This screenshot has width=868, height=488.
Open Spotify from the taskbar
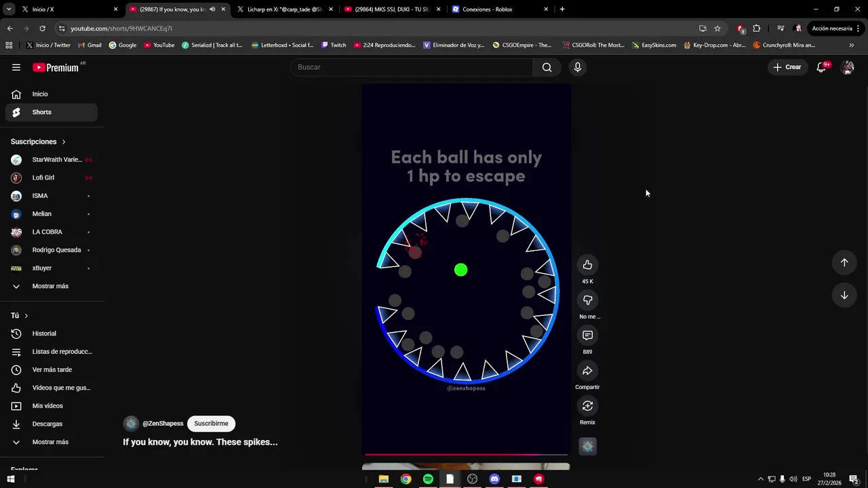point(428,479)
